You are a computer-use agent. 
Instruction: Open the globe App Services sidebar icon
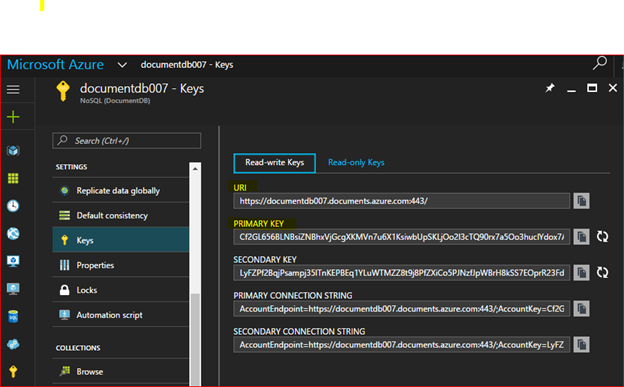pyautogui.click(x=13, y=233)
